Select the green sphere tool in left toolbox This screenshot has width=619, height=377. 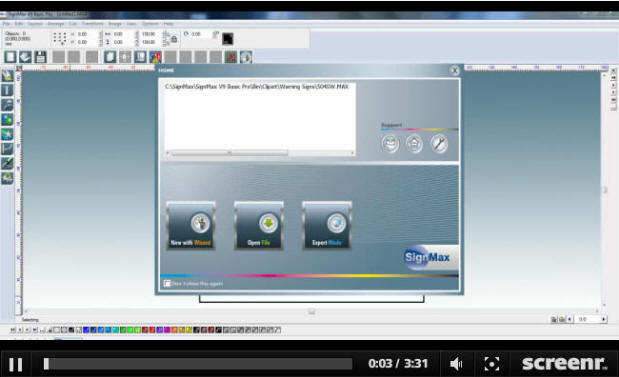(8, 120)
